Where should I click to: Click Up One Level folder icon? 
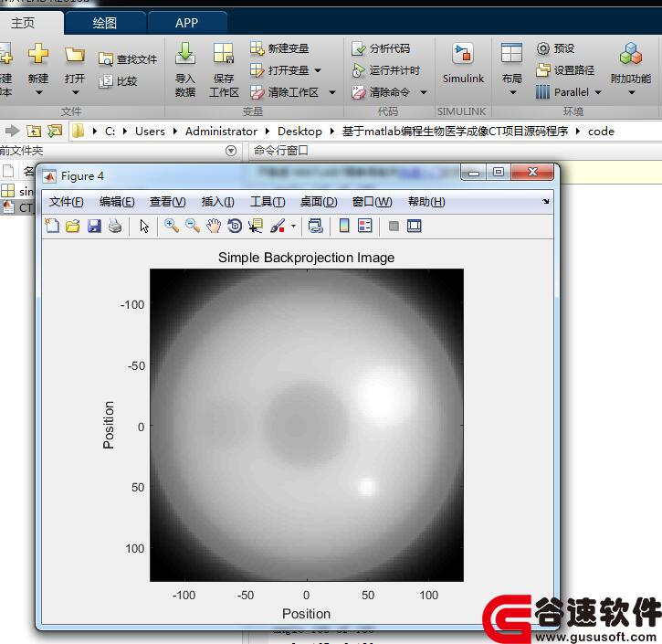(34, 131)
